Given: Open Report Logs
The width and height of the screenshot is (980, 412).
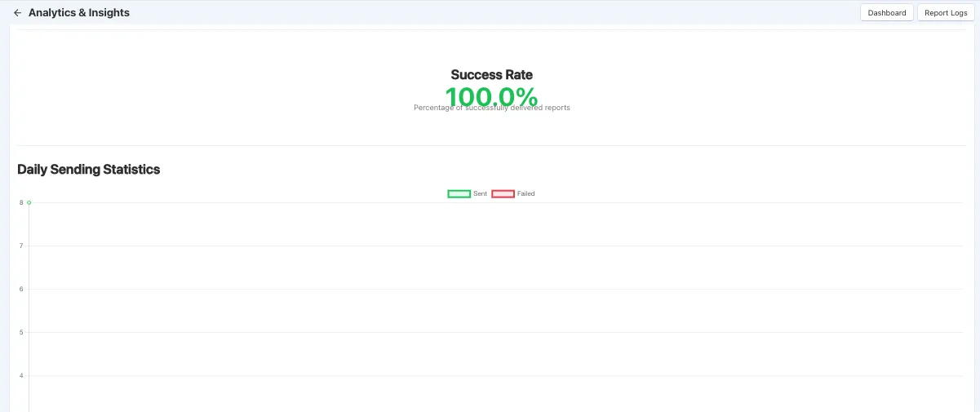Looking at the screenshot, I should (946, 13).
